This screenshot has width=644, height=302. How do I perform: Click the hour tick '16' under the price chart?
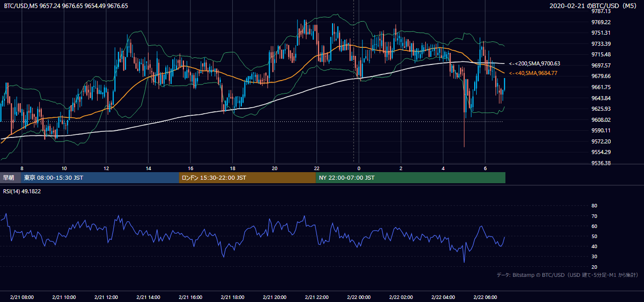pyautogui.click(x=190, y=168)
